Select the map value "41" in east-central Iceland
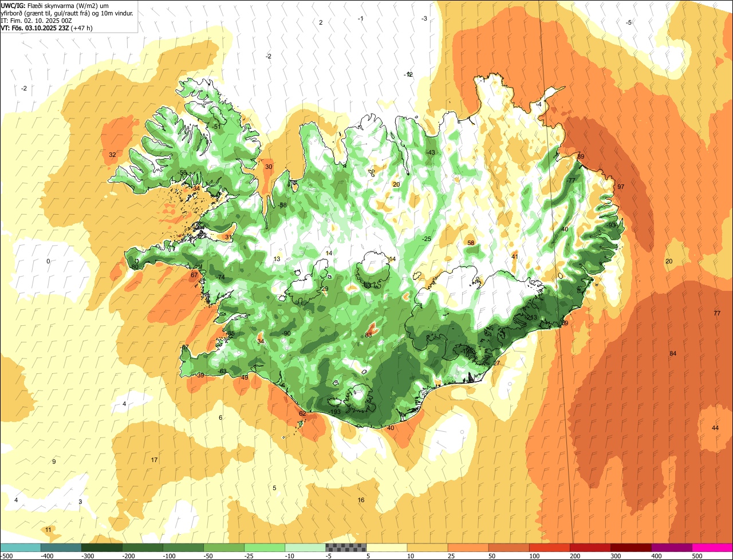Screen dimensions: 733x560 click(515, 256)
